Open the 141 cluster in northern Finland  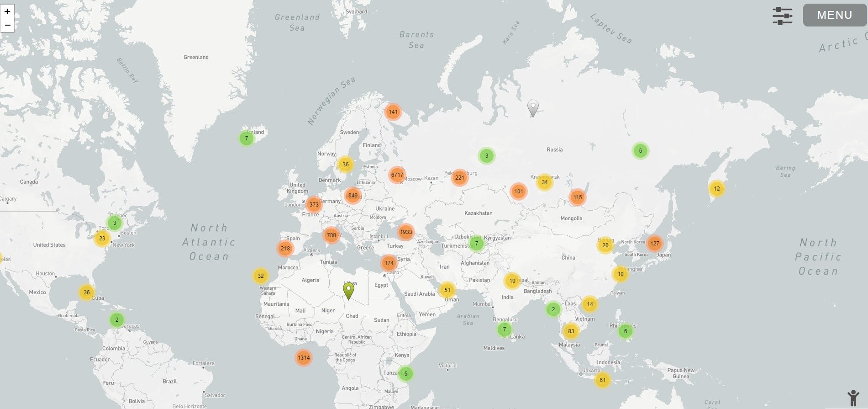393,112
